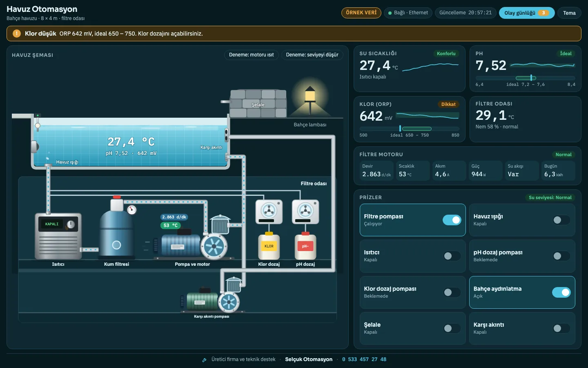Enable the pH dozaj pompası switch
This screenshot has width=588, height=368.
(561, 256)
